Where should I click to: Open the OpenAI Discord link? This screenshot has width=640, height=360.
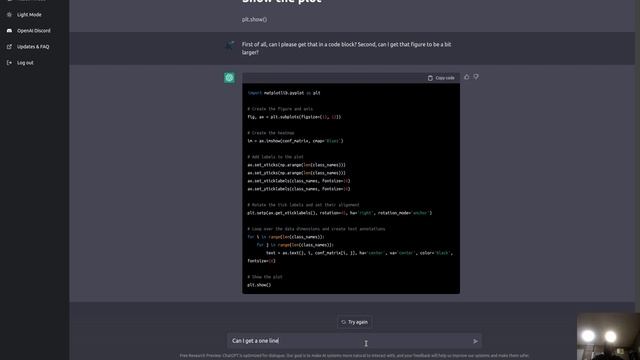(x=33, y=31)
